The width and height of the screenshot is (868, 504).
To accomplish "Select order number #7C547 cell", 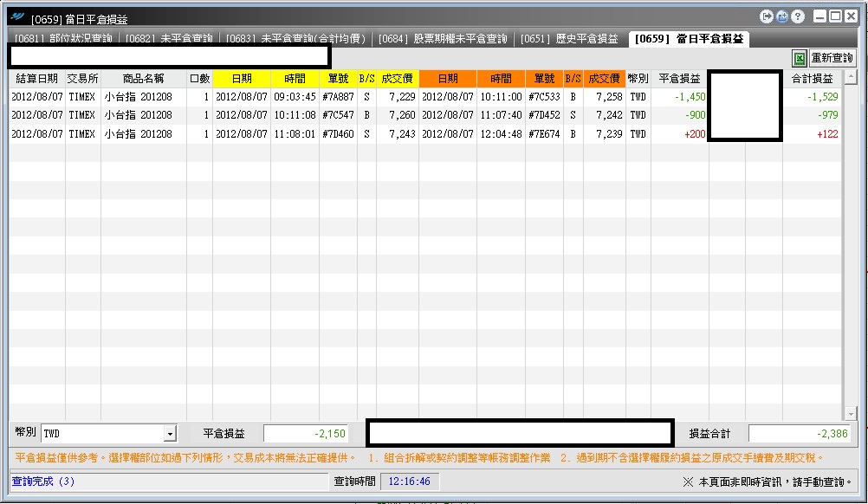I will coord(338,115).
